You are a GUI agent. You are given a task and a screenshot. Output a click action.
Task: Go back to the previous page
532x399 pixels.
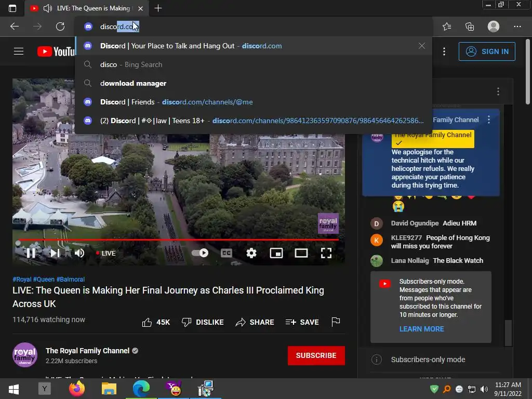(15, 26)
